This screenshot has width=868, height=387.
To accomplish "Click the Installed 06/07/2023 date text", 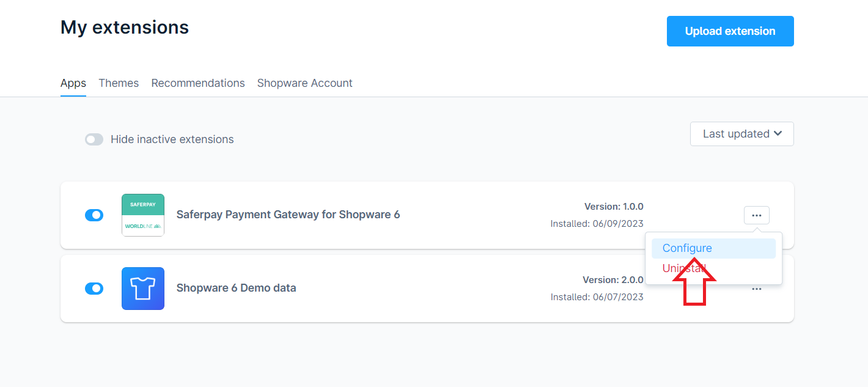I will coord(597,297).
